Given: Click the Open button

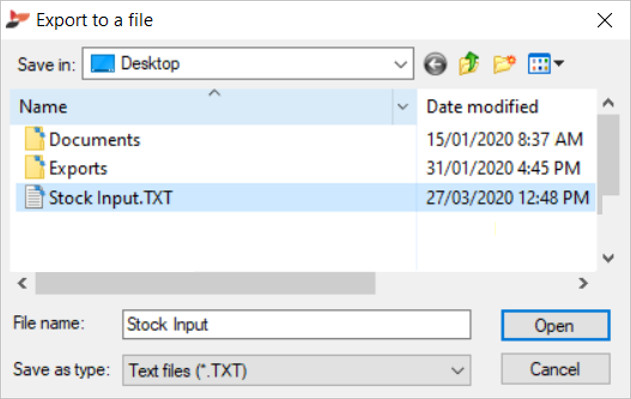Looking at the screenshot, I should (x=555, y=325).
